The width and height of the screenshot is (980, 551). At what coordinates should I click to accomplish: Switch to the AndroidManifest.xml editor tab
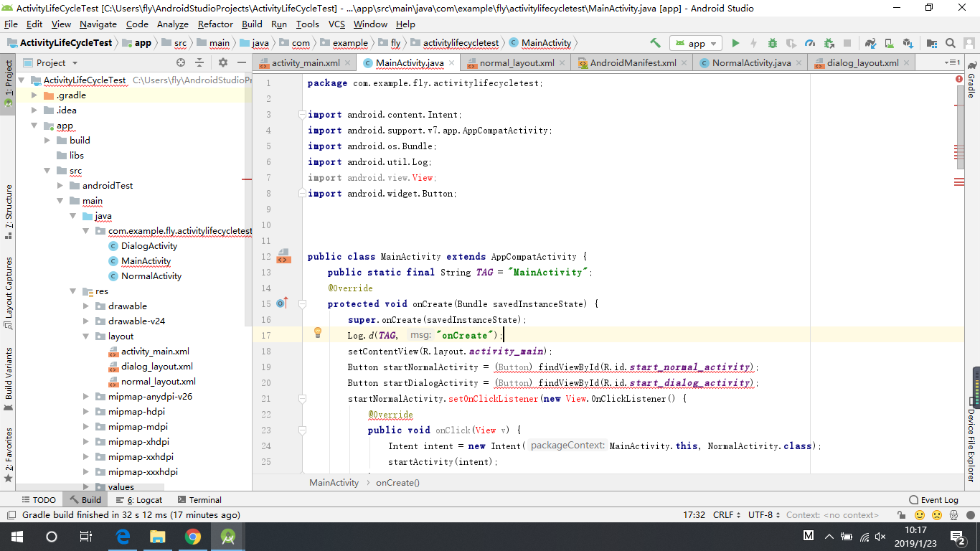click(633, 62)
